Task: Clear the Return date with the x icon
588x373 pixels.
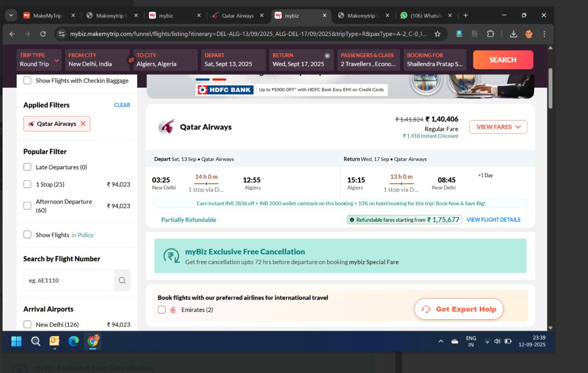Action: pyautogui.click(x=327, y=56)
